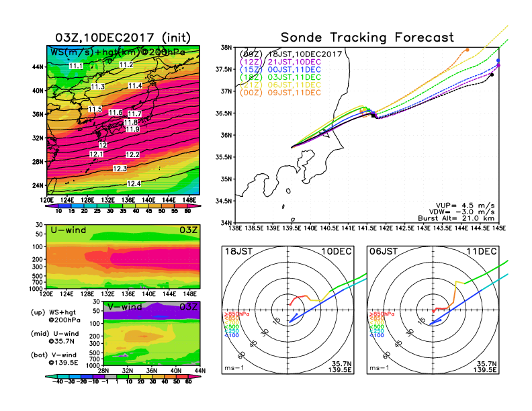Click the '03Z' label in the V-wind panel

click(x=189, y=307)
